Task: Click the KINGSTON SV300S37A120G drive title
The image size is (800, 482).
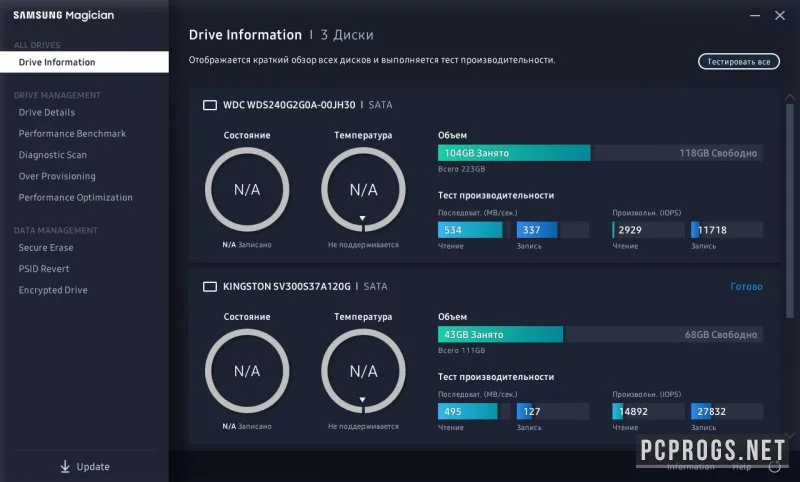Action: coord(287,287)
